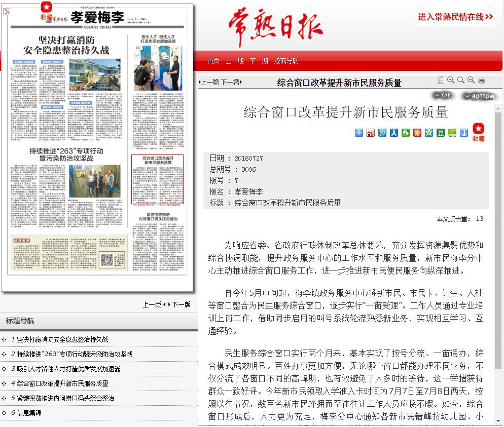
Task: Go to 首页 in red navigation bar
Action: 213,61
